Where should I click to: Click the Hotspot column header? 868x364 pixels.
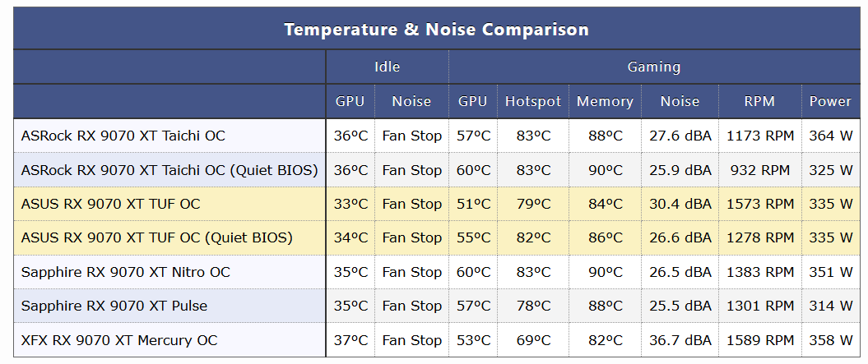(x=533, y=102)
